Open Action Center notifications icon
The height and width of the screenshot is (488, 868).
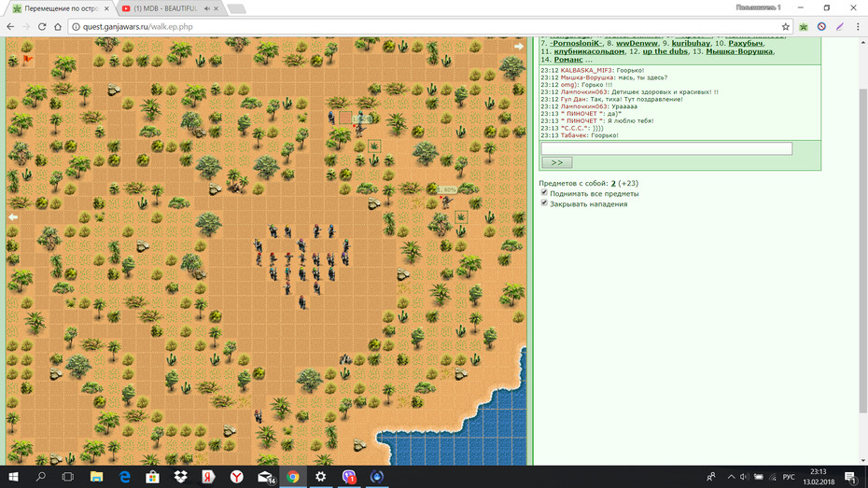(851, 477)
